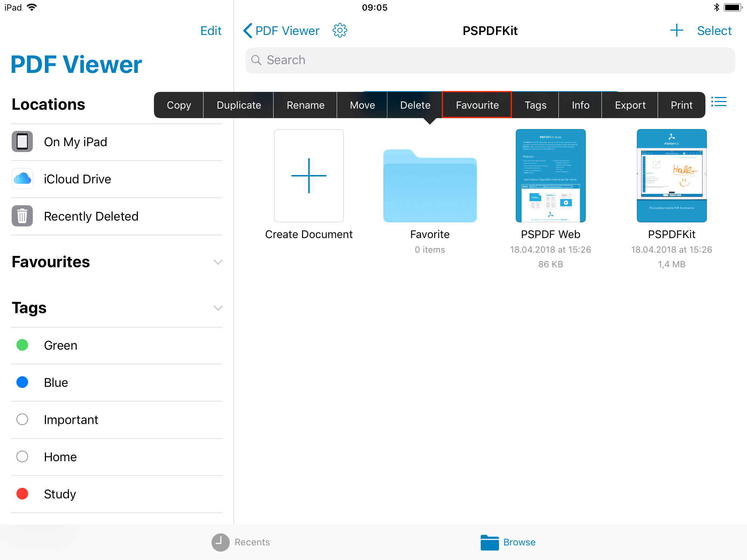Click into the Search field
Viewport: 747px width, 560px height.
(490, 60)
